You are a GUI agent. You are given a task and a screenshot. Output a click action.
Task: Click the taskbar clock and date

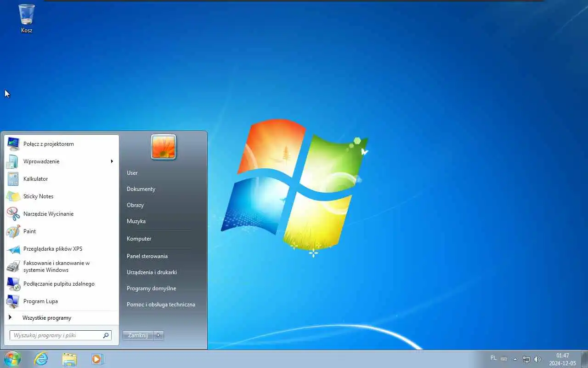pos(562,359)
